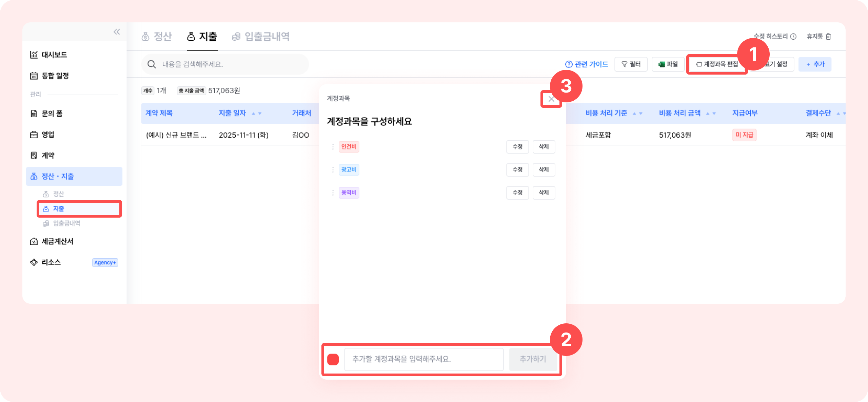868x402 pixels.
Task: Open 수정 히스토리 clock icon
Action: [x=793, y=37]
